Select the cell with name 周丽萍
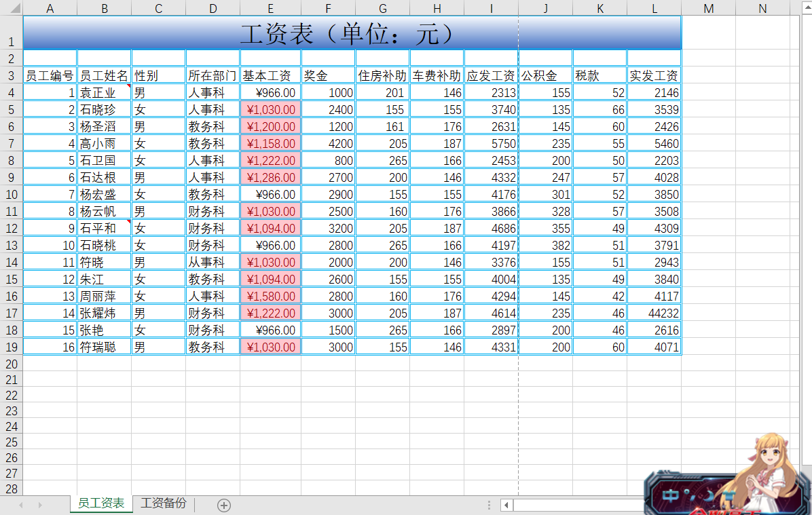Image resolution: width=812 pixels, height=515 pixels. pyautogui.click(x=104, y=296)
